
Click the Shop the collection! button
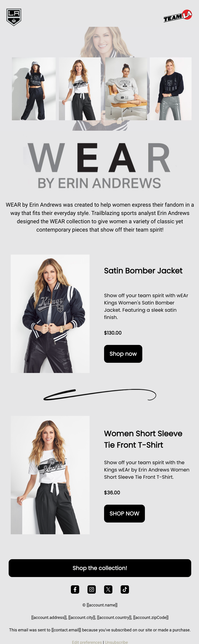(x=100, y=568)
